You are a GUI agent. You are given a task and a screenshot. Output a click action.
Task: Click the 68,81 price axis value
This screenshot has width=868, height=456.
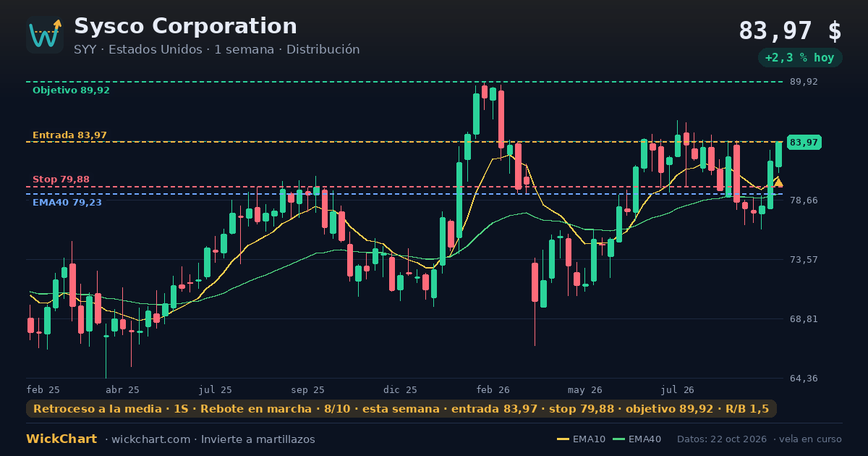pyautogui.click(x=804, y=319)
